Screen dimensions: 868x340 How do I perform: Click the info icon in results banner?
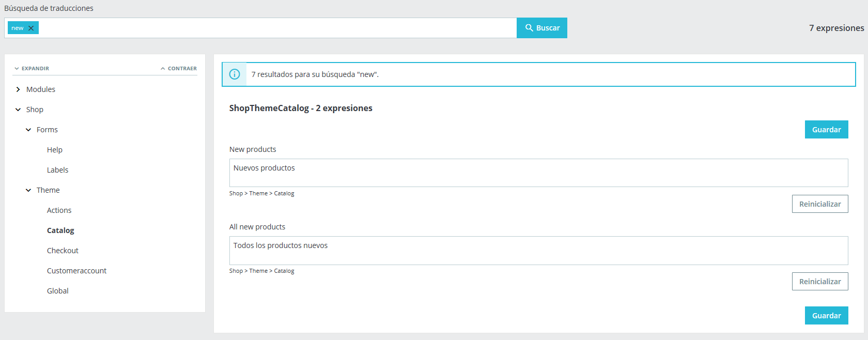(235, 74)
